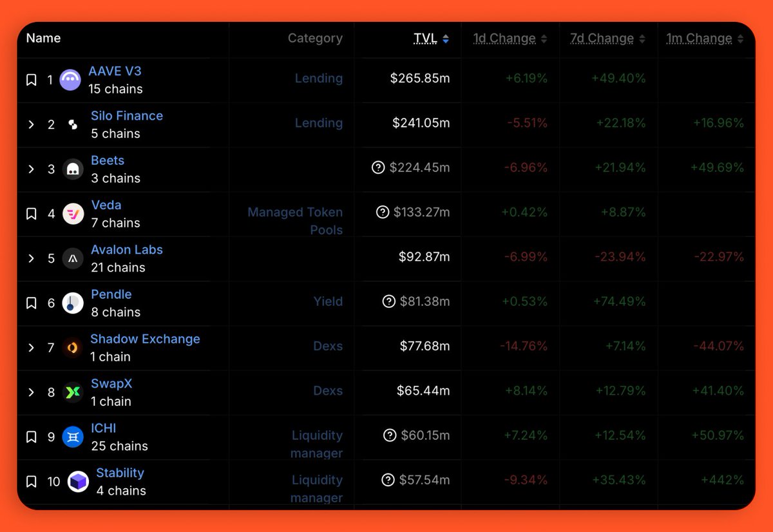
Task: Click the SwapX logo icon
Action: pos(73,392)
